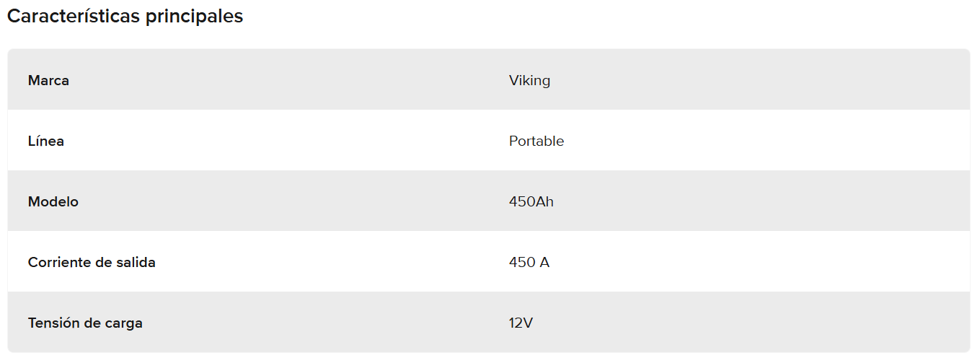Image resolution: width=980 pixels, height=358 pixels.
Task: Click the Marca label
Action: (48, 81)
